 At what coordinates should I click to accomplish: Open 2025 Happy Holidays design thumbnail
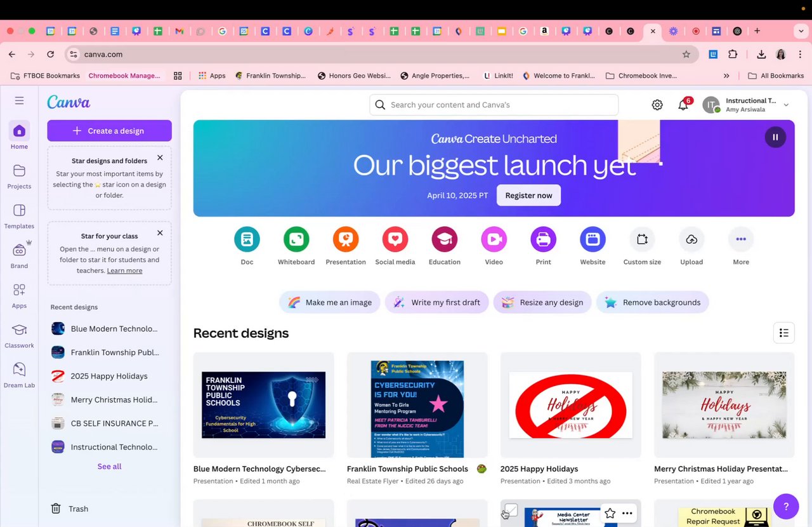(x=570, y=404)
